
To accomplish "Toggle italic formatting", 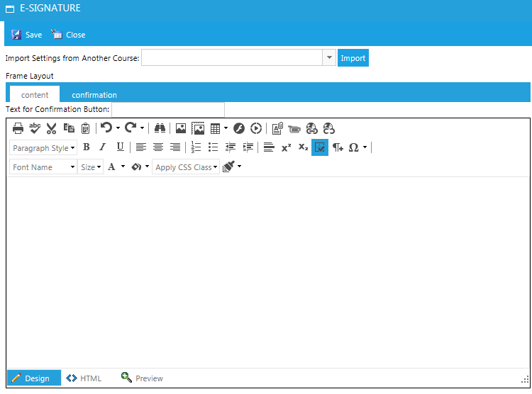I will click(x=103, y=147).
